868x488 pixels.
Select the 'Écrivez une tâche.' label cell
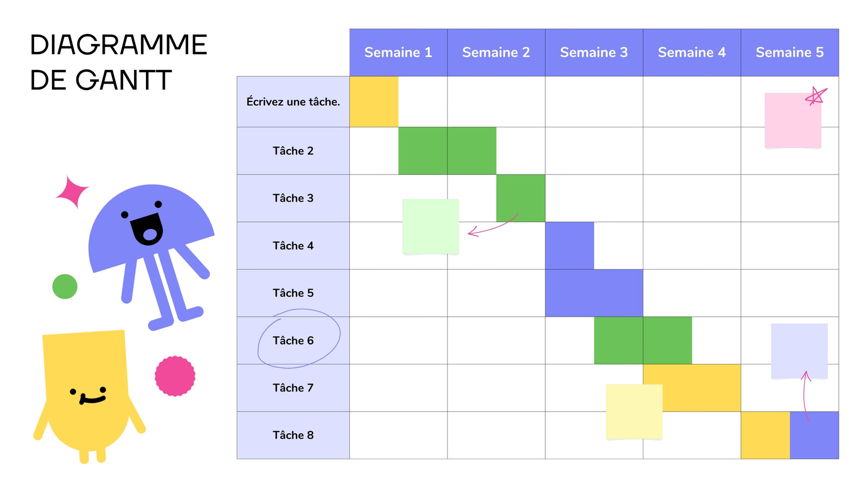pyautogui.click(x=293, y=102)
